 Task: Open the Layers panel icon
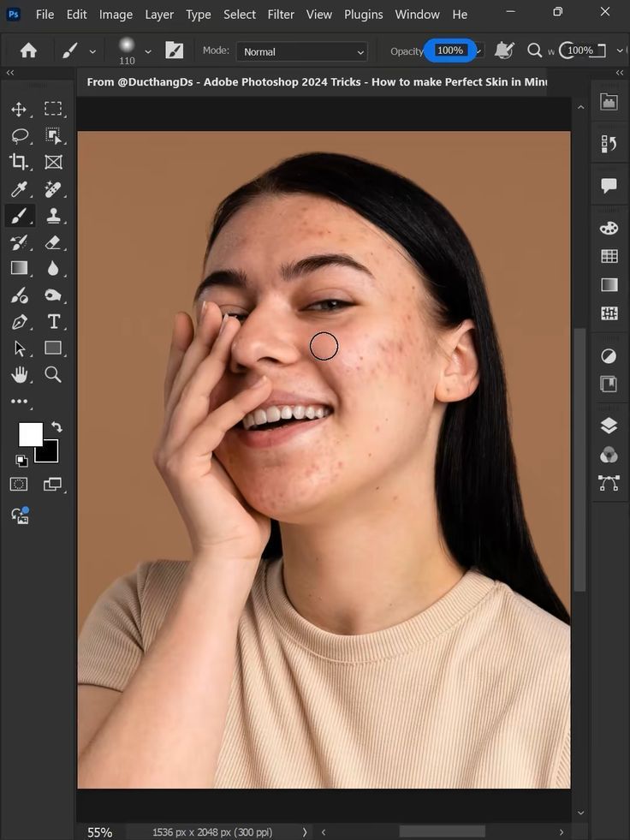(x=609, y=426)
